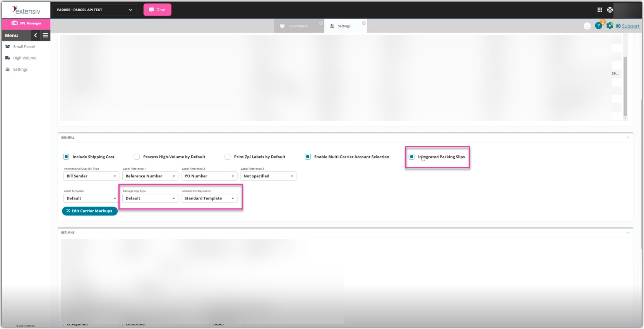
Task: Expand the Package Slip Type dropdown
Action: 150,198
